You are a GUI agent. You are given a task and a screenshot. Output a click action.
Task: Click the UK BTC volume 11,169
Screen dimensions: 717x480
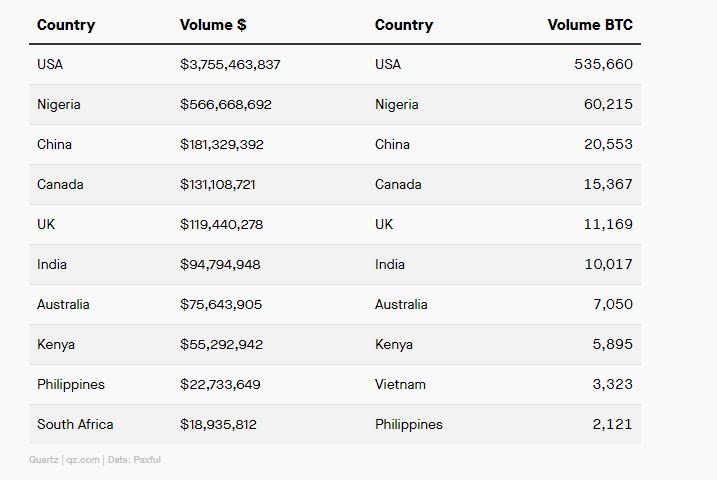click(x=608, y=224)
